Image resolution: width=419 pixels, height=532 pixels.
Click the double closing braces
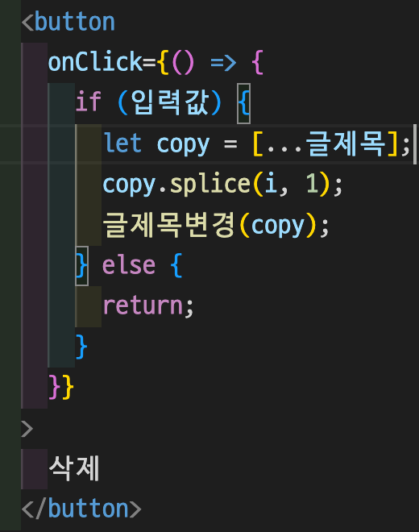[x=61, y=387]
